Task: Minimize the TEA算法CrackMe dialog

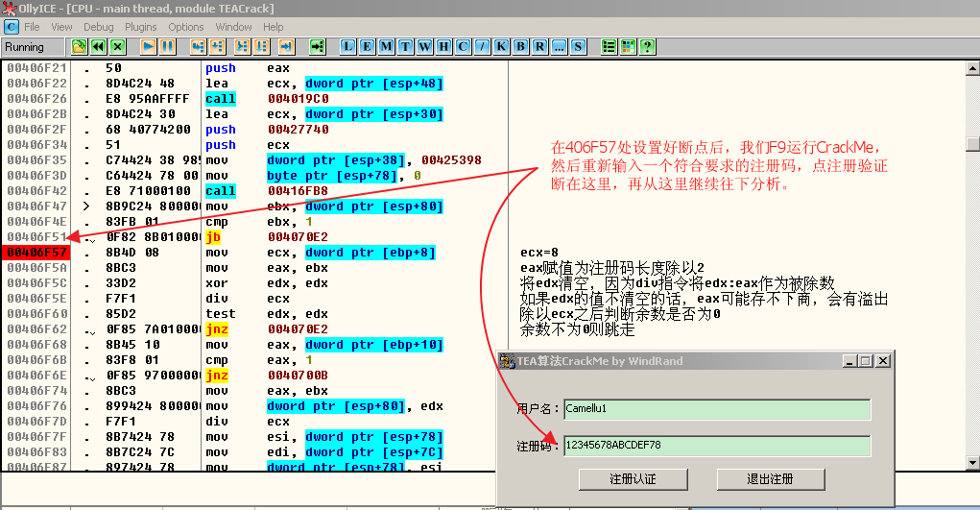Action: pos(849,361)
